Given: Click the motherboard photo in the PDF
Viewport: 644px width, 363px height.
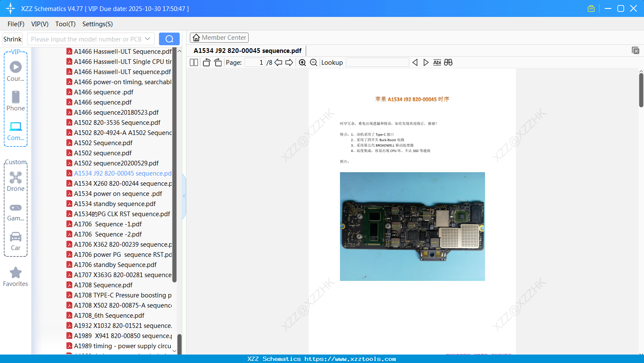Looking at the screenshot, I should coord(412,226).
